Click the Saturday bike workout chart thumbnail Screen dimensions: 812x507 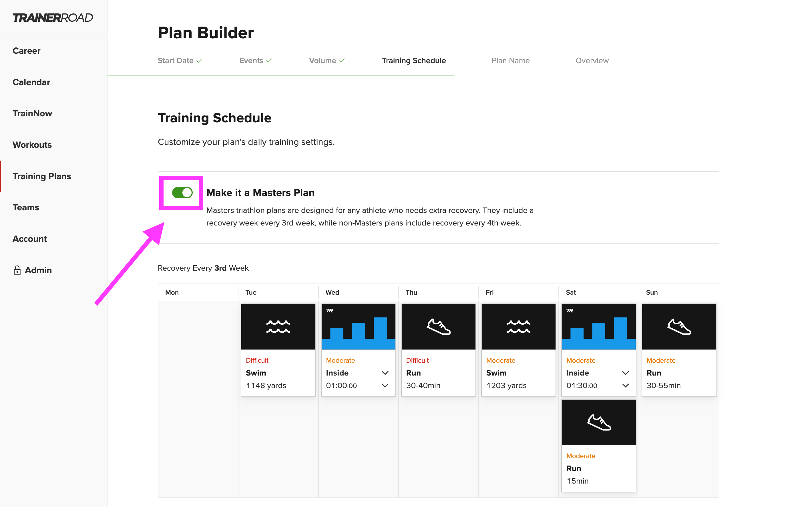(599, 327)
